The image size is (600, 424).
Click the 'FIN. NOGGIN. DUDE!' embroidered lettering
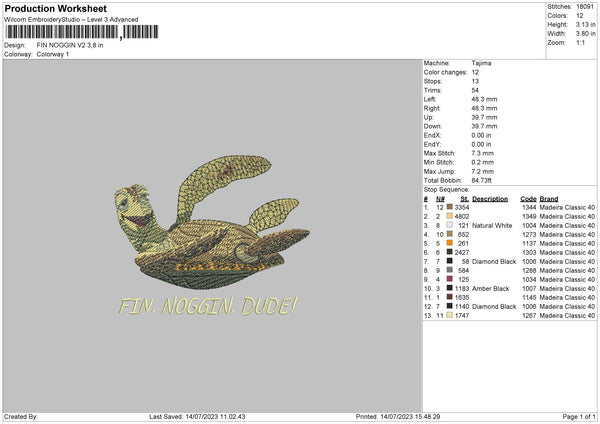point(208,306)
